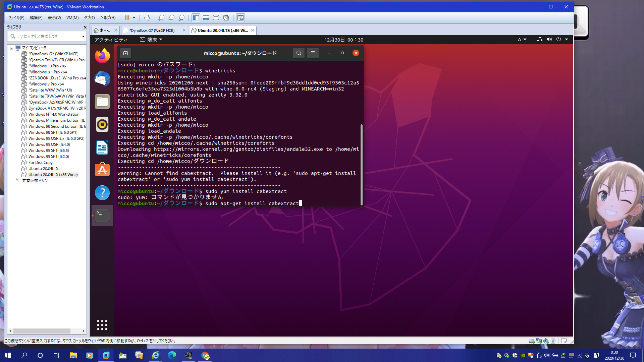Close the library panel
Image resolution: width=644 pixels, height=362 pixels.
[x=85, y=27]
